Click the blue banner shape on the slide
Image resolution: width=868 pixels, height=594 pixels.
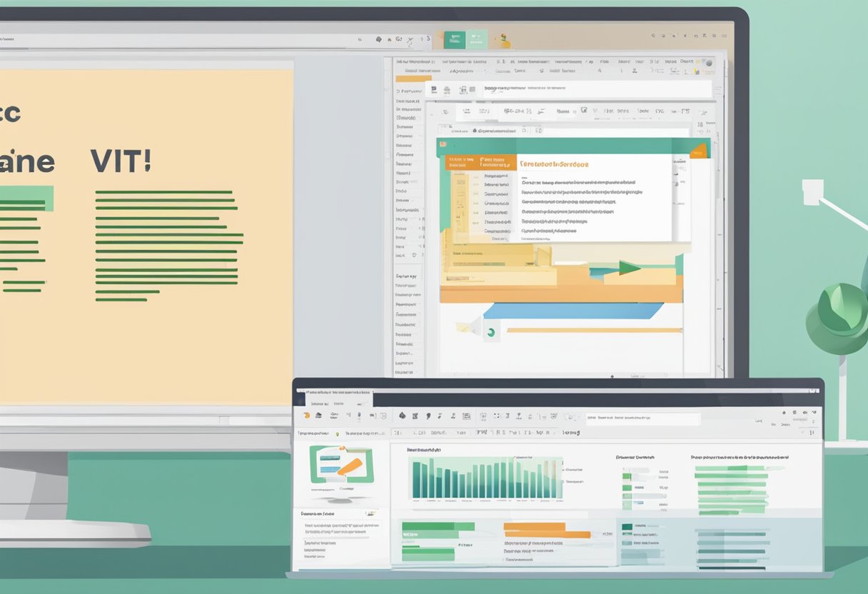point(575,311)
